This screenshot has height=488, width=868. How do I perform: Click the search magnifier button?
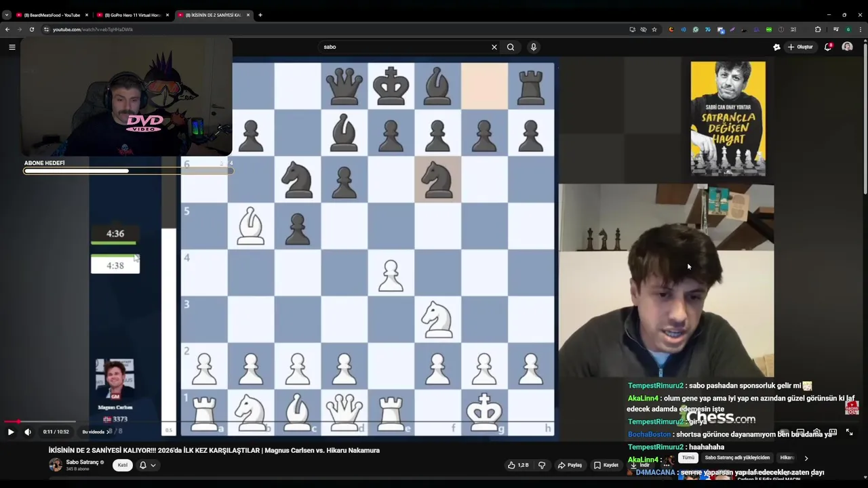pyautogui.click(x=511, y=47)
